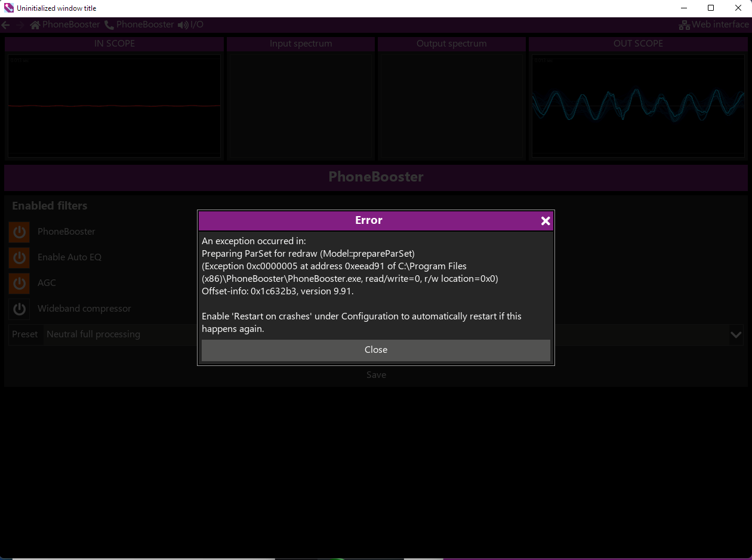The height and width of the screenshot is (560, 752).
Task: Go forward with the right arrow icon
Action: pos(20,25)
